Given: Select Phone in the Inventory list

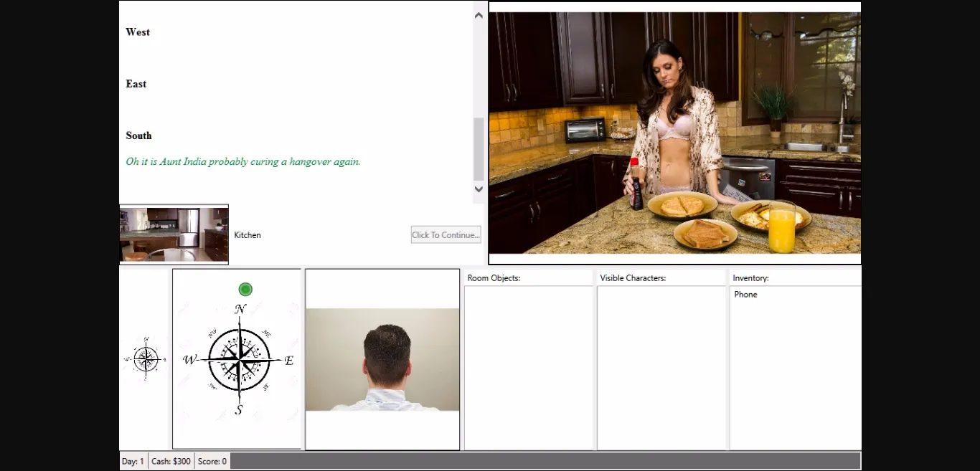Looking at the screenshot, I should (x=745, y=295).
